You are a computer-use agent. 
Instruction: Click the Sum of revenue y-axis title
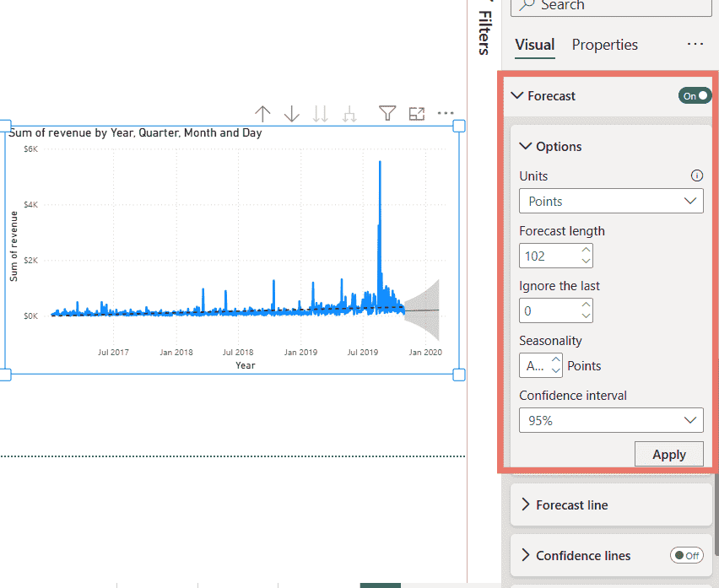pos(14,246)
